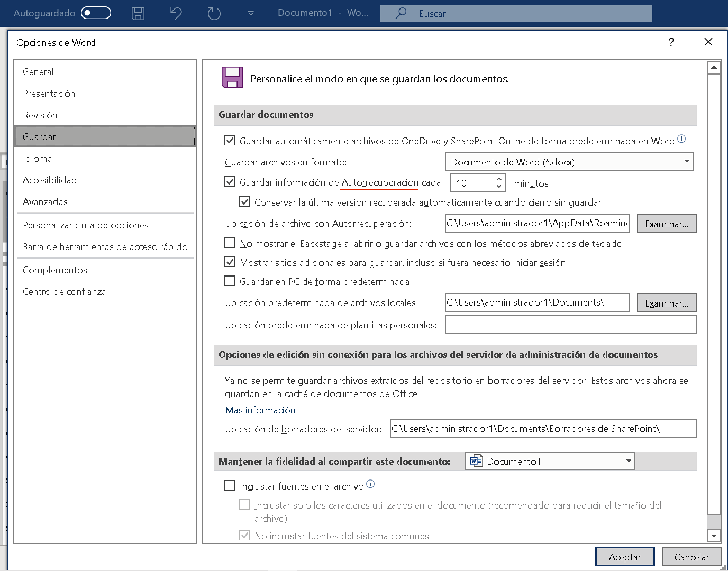Open the Documento1 fidelity dropdown

(x=550, y=461)
